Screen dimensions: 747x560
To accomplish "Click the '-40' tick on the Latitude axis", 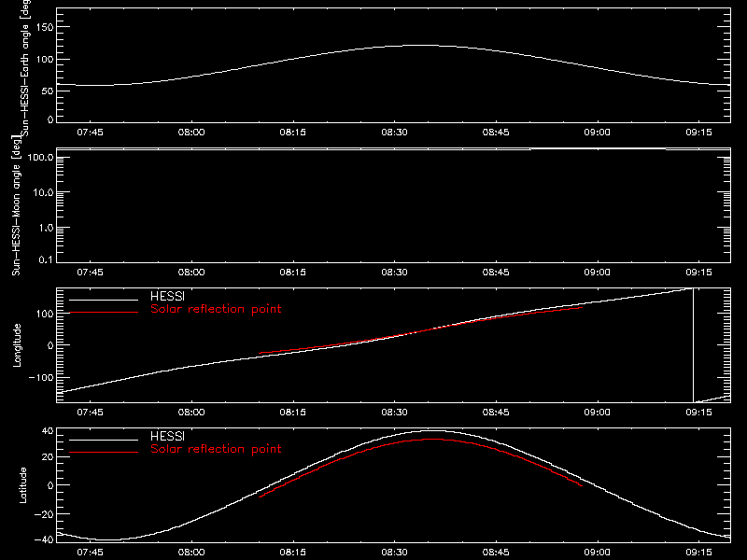I will tap(44, 540).
